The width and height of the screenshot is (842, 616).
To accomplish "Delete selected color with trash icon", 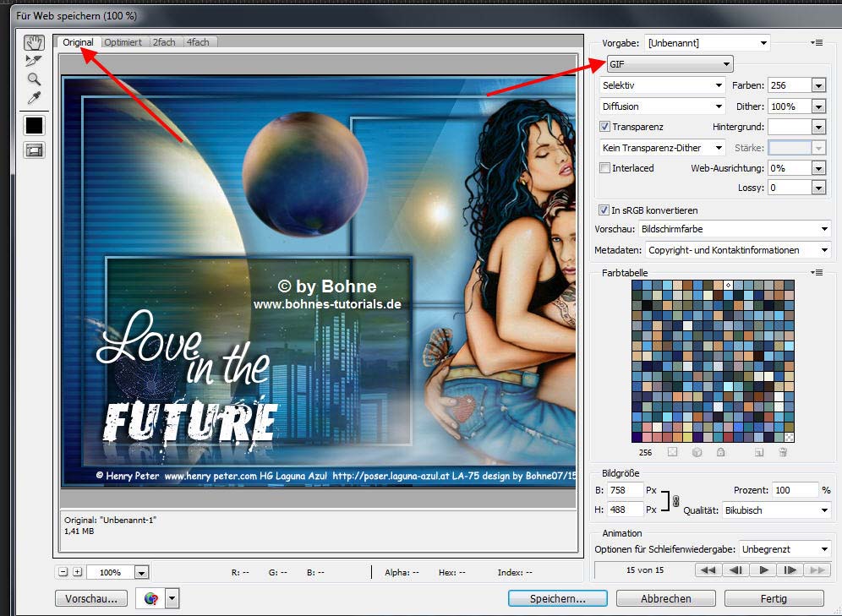I will tap(783, 452).
